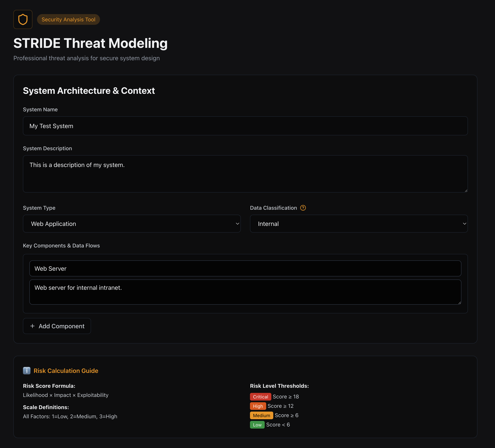Click the Medium risk level badge
Screen dimensions: 495x448
pyautogui.click(x=261, y=415)
